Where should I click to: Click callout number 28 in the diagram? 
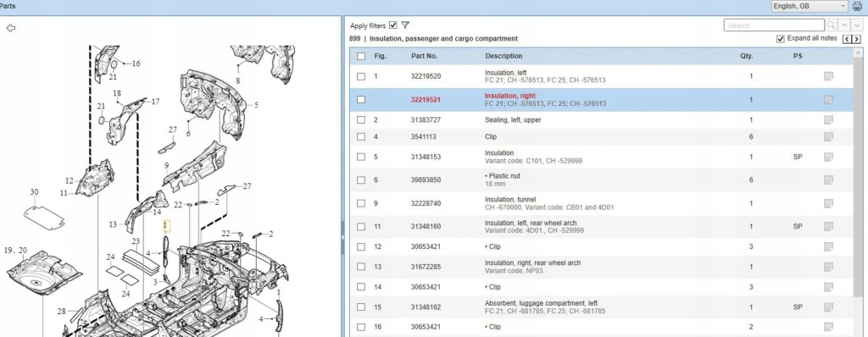point(61,311)
